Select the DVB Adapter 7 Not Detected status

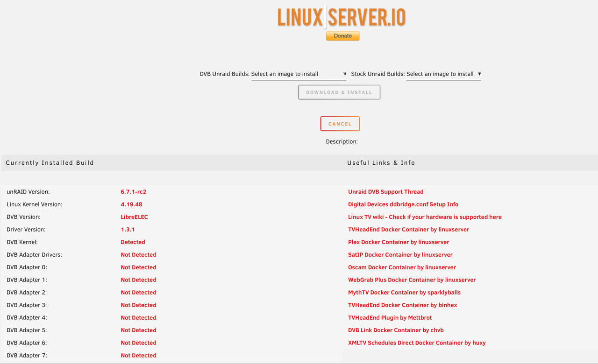tap(138, 356)
